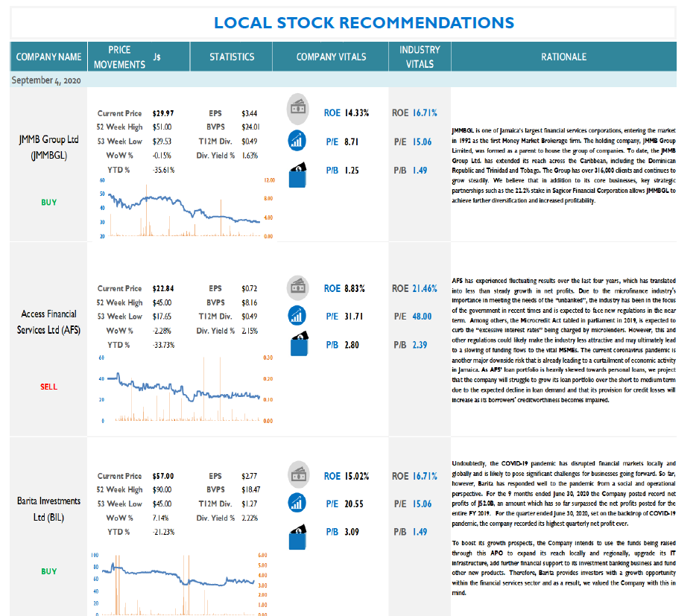Click the JMMBGL rationale paragraph

(x=563, y=165)
